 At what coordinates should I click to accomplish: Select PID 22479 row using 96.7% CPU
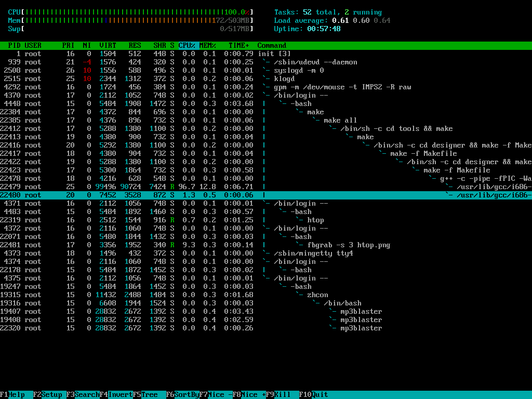point(266,187)
